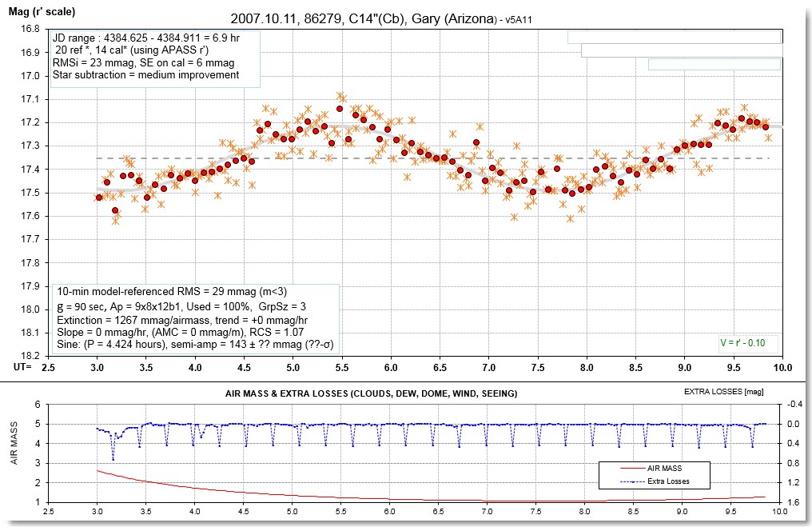Click 'Star subtraction = medium improvement' text
This screenshot has height=527, width=812.
point(145,74)
